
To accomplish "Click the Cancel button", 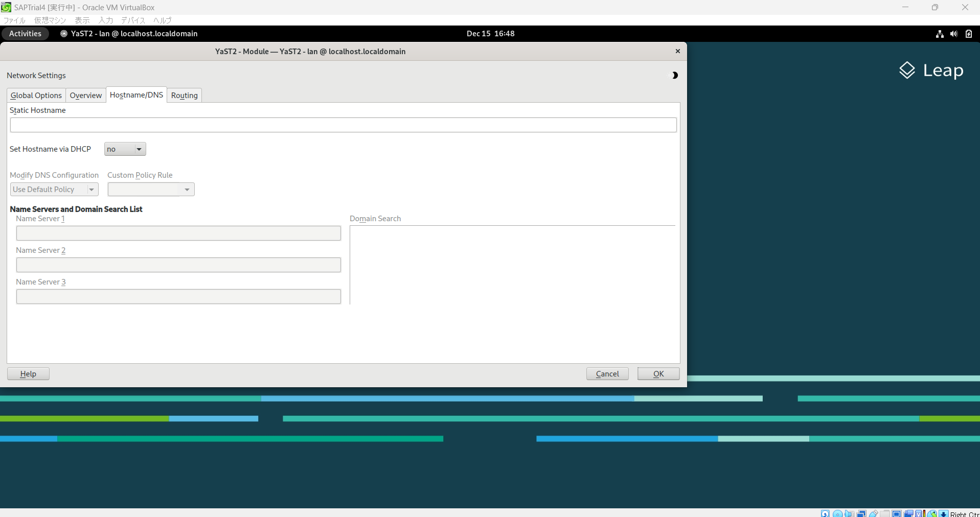I will point(607,374).
